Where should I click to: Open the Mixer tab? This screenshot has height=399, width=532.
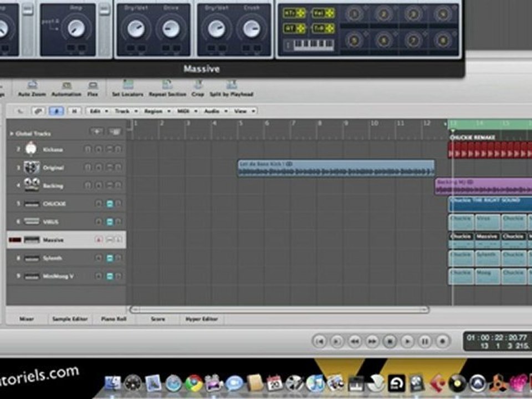point(27,319)
